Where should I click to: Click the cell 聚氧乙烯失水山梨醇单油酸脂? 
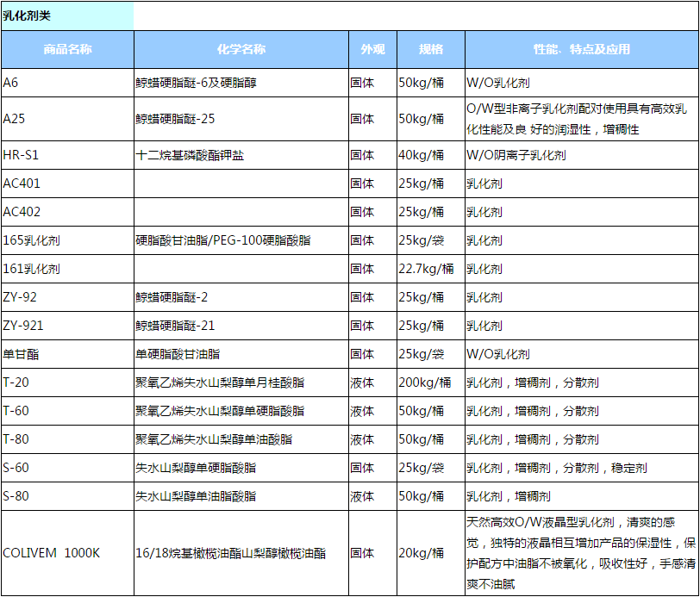(x=241, y=439)
